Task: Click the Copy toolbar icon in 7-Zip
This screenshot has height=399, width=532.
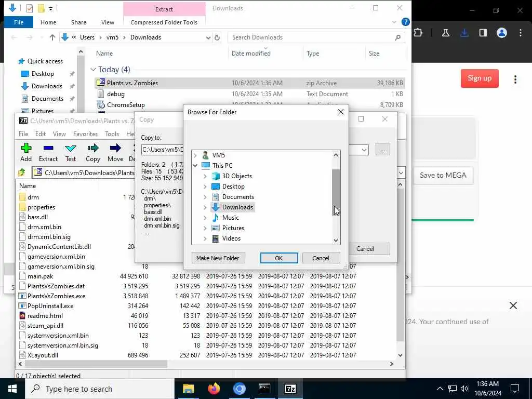Action: tap(92, 148)
